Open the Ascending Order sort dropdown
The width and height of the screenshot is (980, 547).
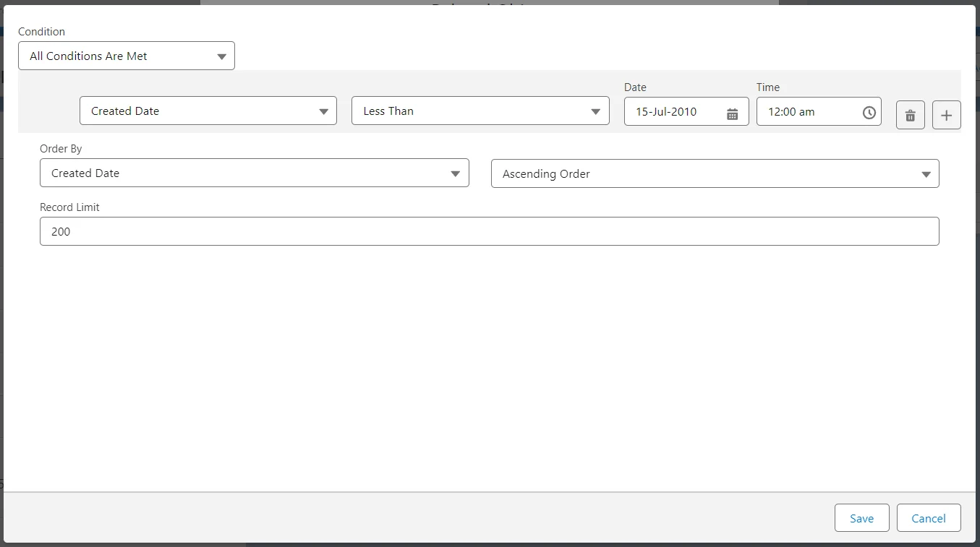(x=714, y=174)
